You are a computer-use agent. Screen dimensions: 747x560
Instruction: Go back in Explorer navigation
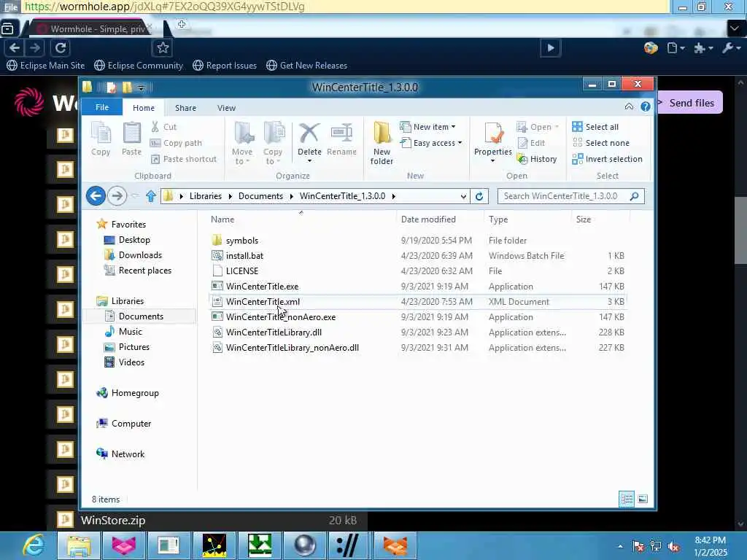pyautogui.click(x=96, y=195)
